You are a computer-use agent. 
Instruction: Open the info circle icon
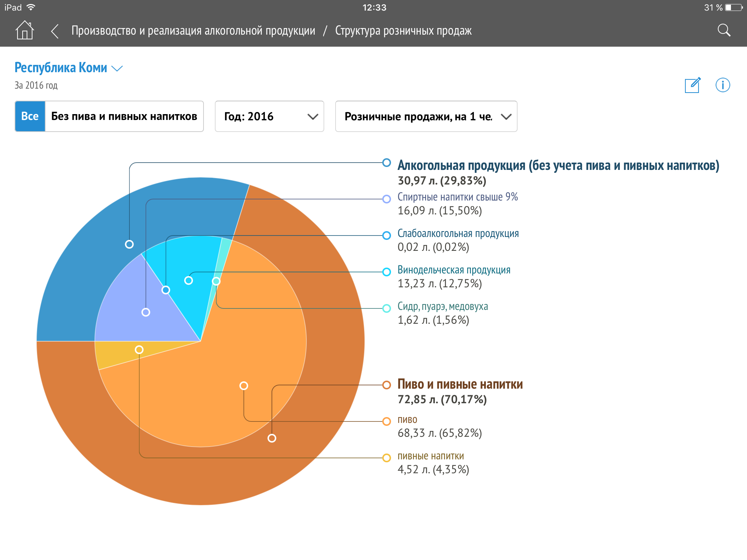[723, 85]
